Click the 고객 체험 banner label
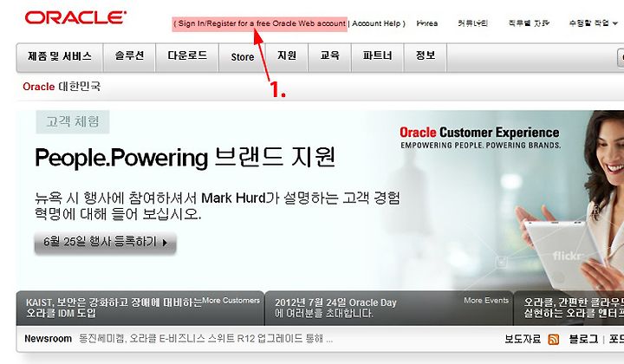Viewport: 624px width, 364px height. [73, 121]
